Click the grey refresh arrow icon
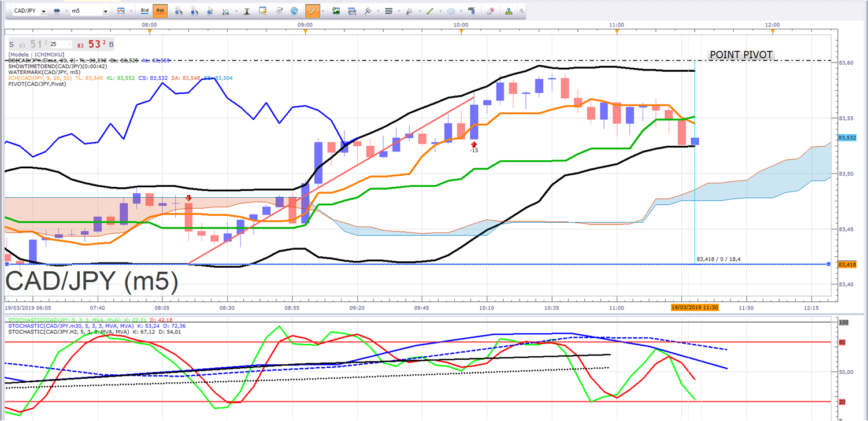 [x=279, y=11]
